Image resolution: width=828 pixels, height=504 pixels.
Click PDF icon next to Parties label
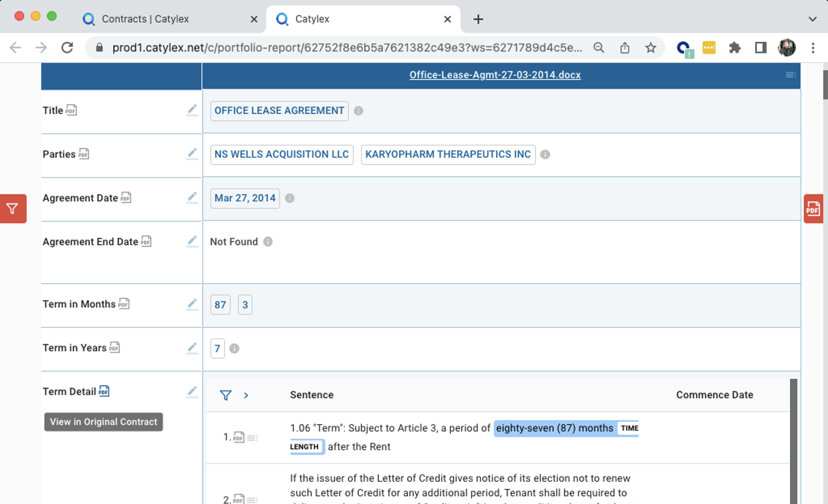coord(84,154)
